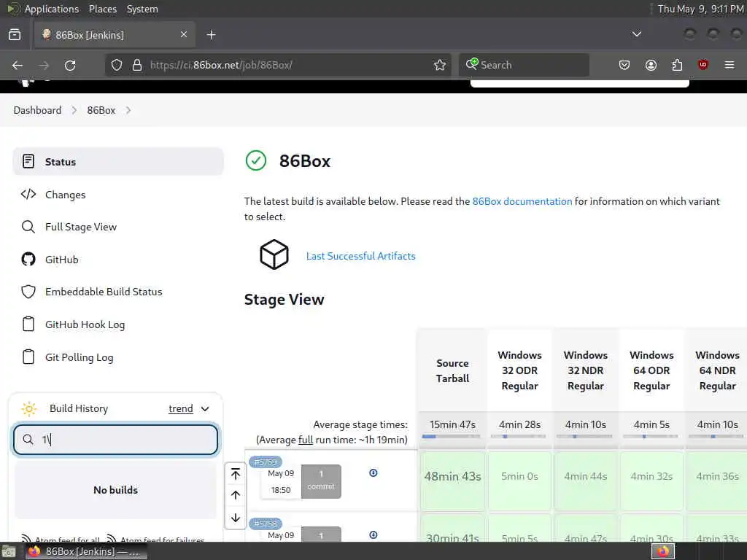Click the down arrow for older builds
747x560 pixels.
236,518
